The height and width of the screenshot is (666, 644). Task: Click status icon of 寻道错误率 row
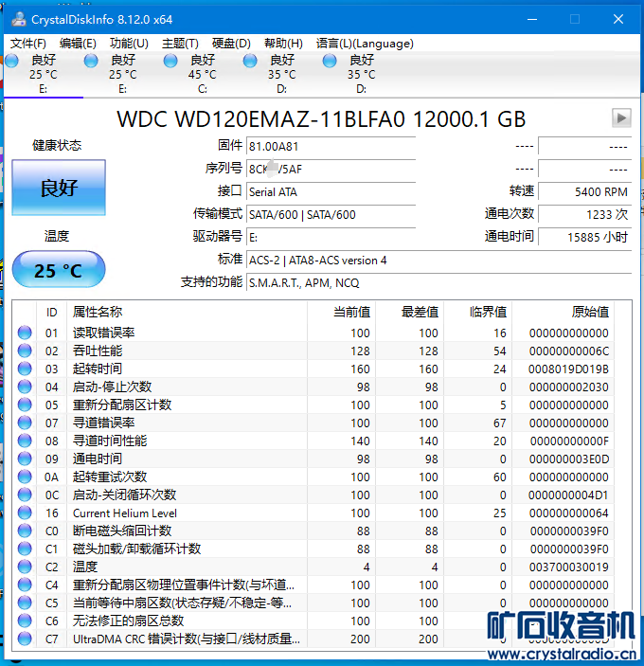25,423
